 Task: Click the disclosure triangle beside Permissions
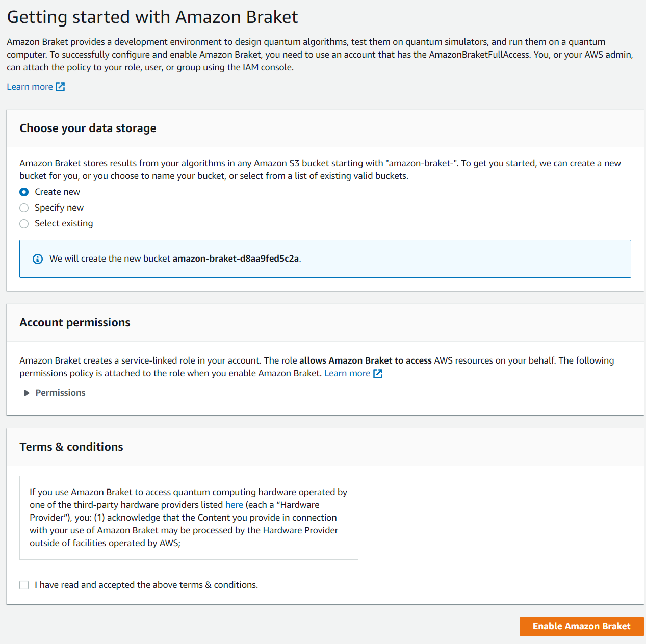[27, 393]
